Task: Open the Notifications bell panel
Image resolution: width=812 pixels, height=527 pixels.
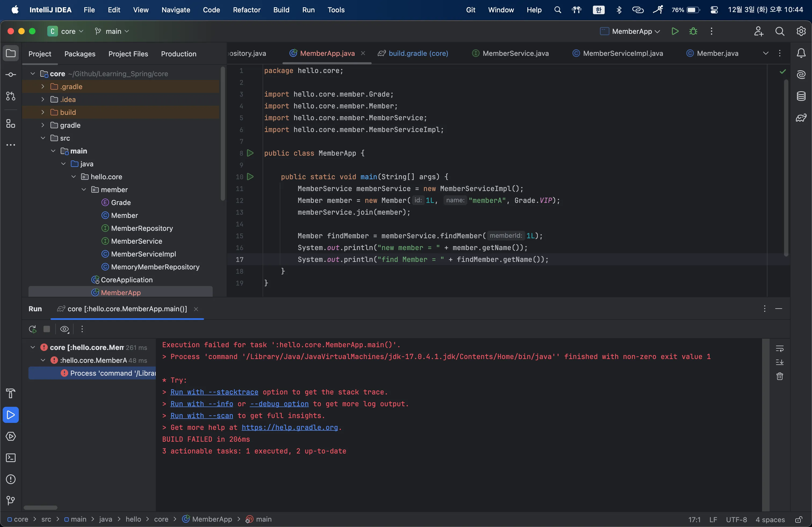Action: coord(801,53)
